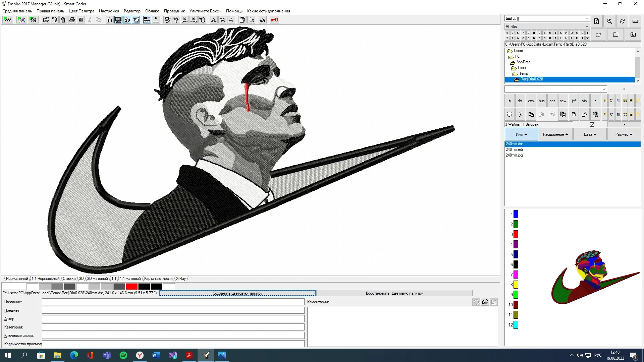This screenshot has width=644, height=362.
Task: Switch to the Карта плотности tab
Action: tap(158, 279)
